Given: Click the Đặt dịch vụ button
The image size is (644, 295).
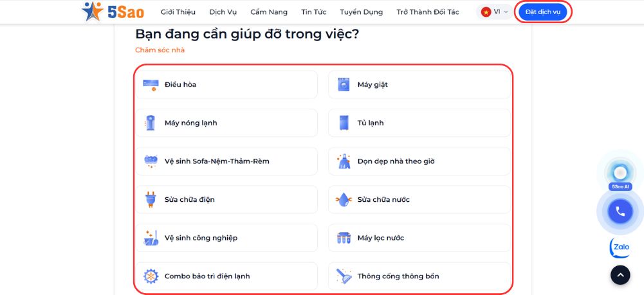Looking at the screenshot, I should 542,12.
